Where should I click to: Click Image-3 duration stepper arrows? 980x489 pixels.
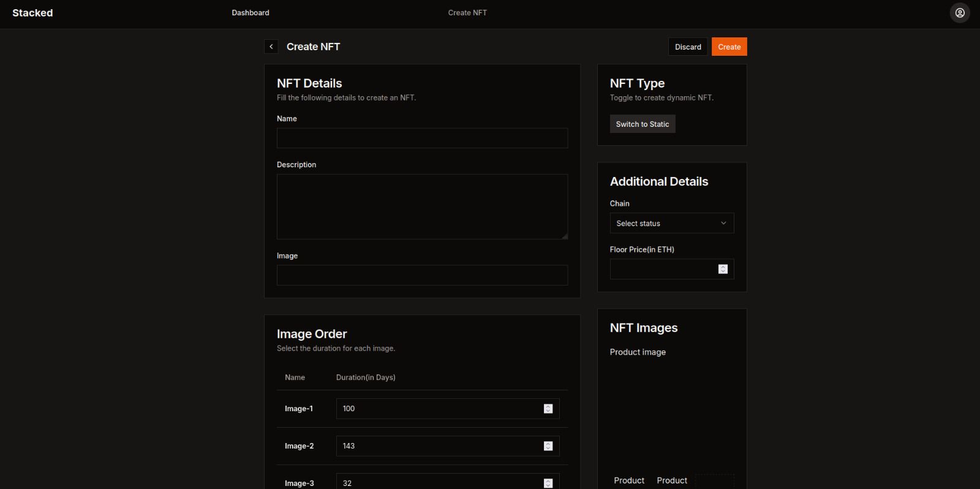pos(548,483)
